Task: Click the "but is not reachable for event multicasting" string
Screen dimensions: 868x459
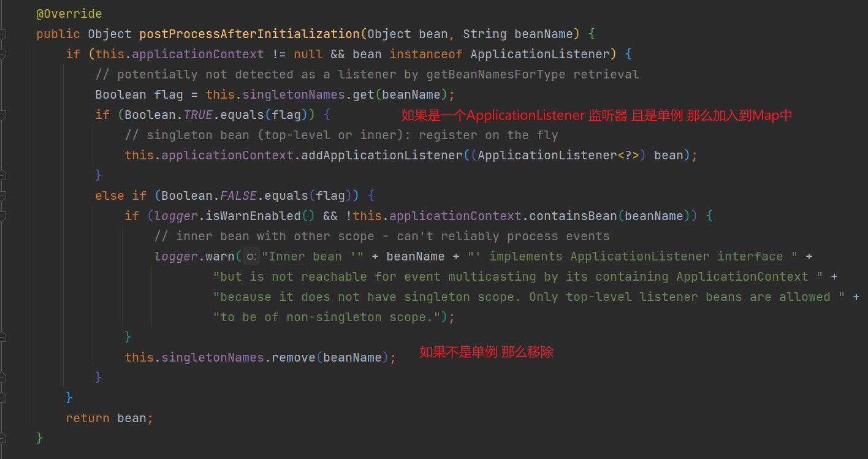Action: tap(518, 276)
